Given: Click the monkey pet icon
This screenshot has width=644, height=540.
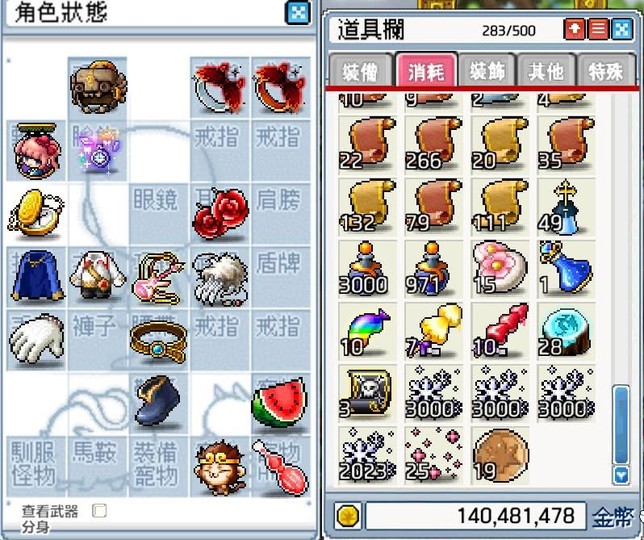Looking at the screenshot, I should (219, 467).
